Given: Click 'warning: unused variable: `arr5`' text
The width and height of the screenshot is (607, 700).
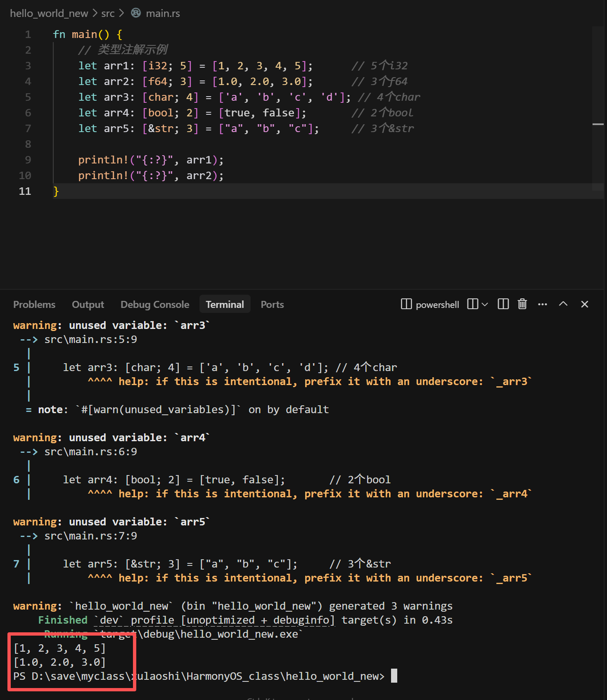Looking at the screenshot, I should (x=111, y=522).
